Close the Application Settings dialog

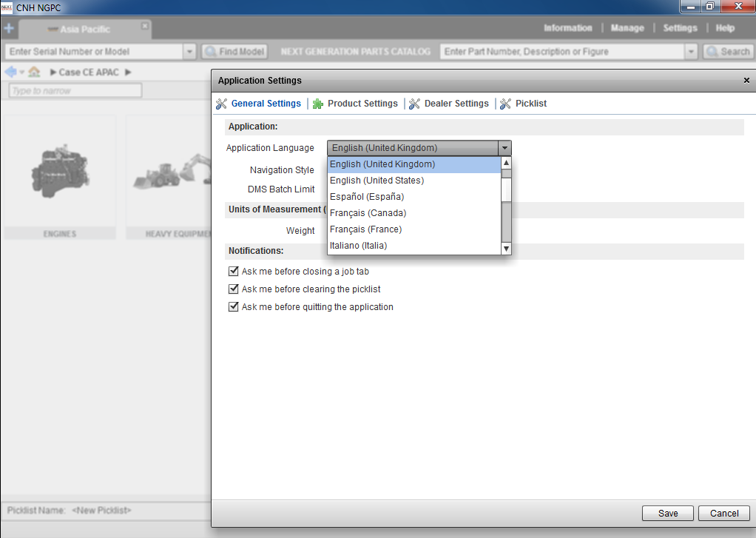(x=746, y=81)
